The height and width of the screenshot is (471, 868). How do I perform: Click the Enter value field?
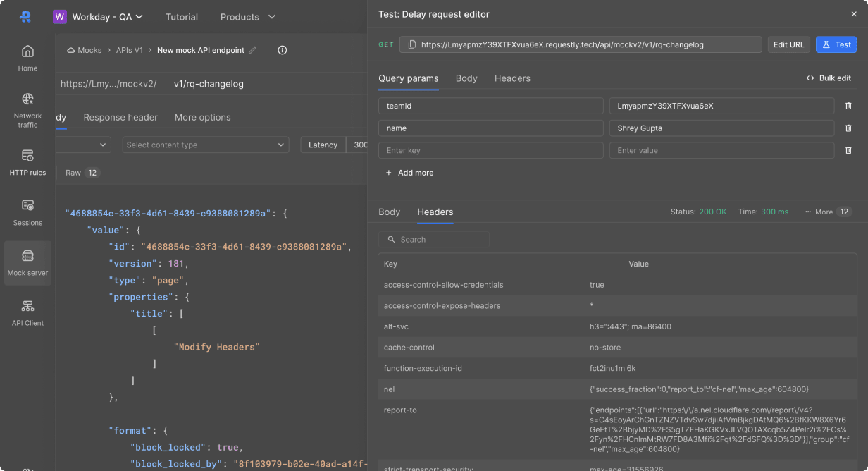click(x=722, y=150)
